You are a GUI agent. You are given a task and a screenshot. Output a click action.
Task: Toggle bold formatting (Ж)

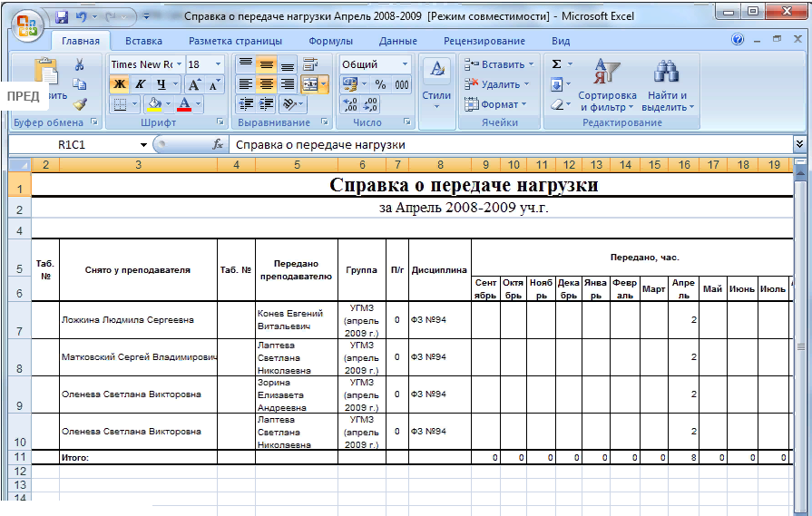coord(120,84)
